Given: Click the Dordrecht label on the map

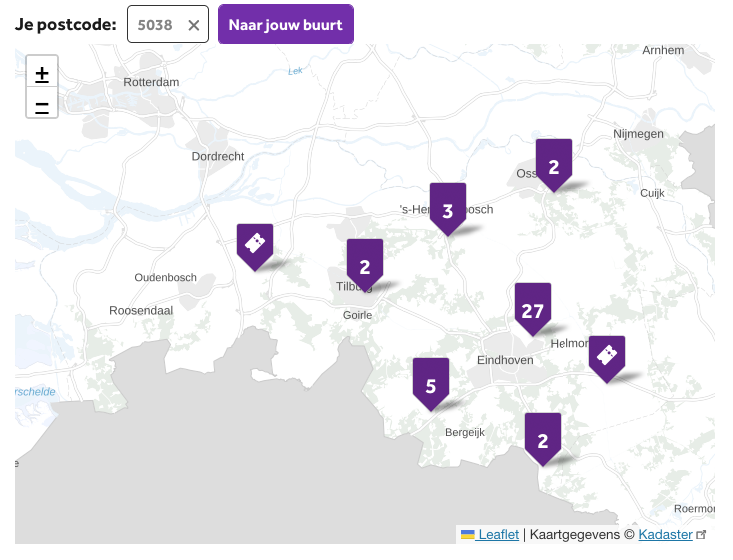Looking at the screenshot, I should (218, 156).
